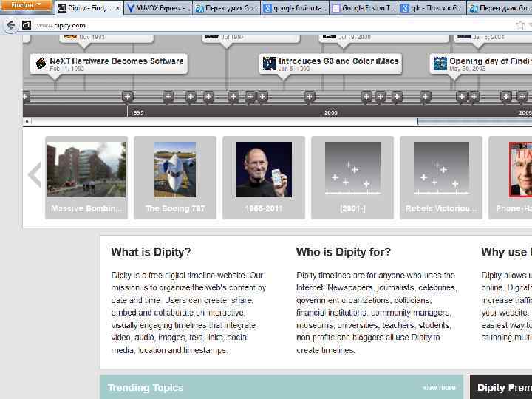532x399 pixels.
Task: Switch to the qik search tab
Action: click(x=432, y=8)
